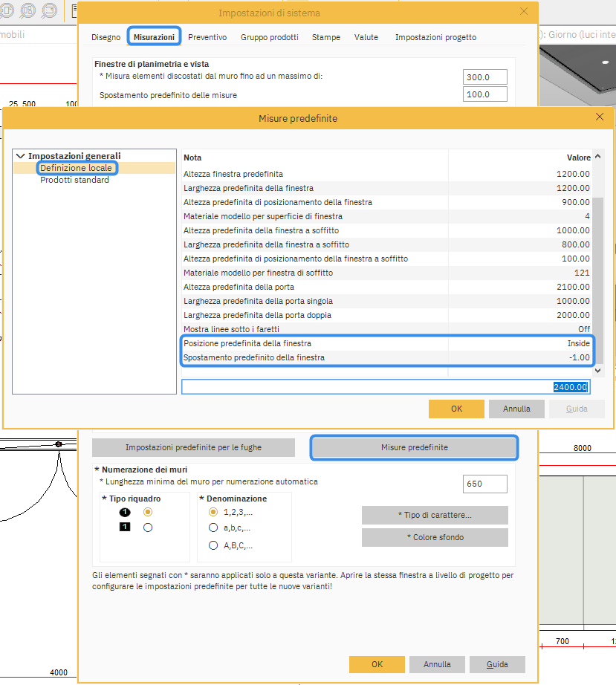Switch to the Preventivo tab
The width and height of the screenshot is (616, 685).
[207, 37]
